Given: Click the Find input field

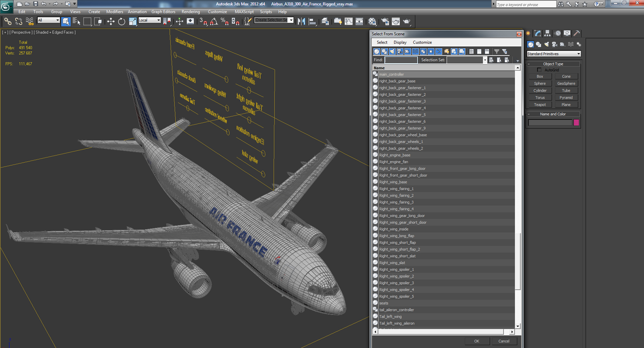Looking at the screenshot, I should [x=401, y=60].
